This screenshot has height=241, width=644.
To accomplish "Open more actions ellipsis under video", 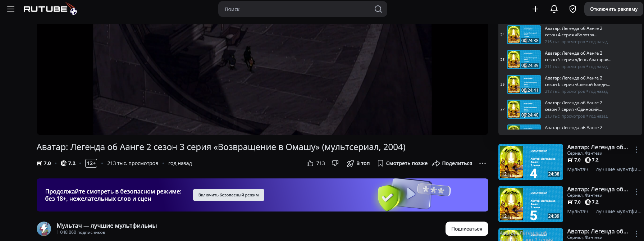I will 483,163.
